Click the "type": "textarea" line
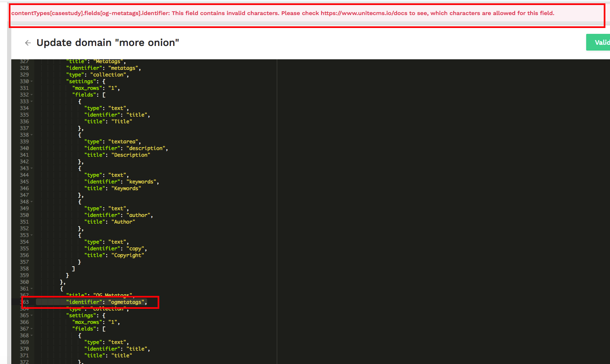 (x=113, y=142)
